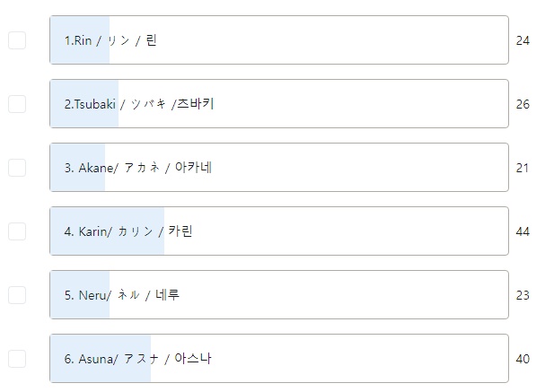Toggle the checkbox for 5. Neru

[17, 295]
